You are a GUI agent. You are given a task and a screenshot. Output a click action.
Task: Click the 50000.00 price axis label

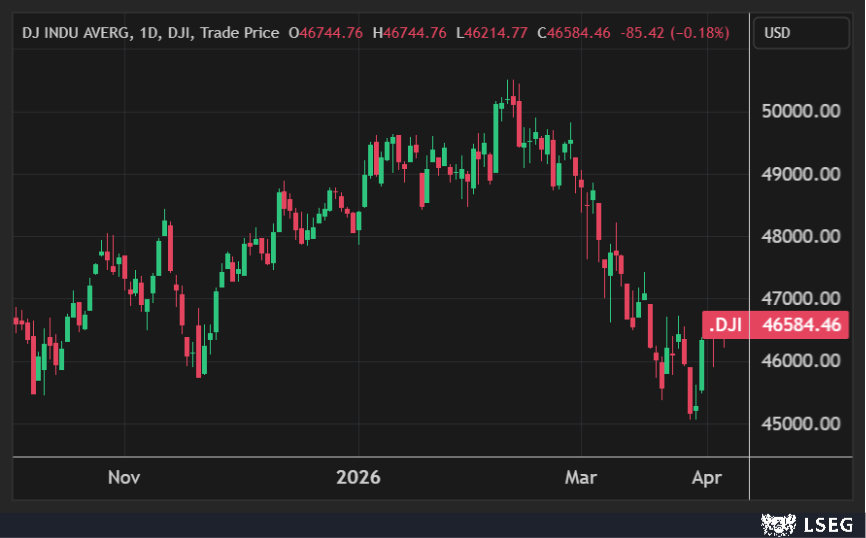pos(800,112)
